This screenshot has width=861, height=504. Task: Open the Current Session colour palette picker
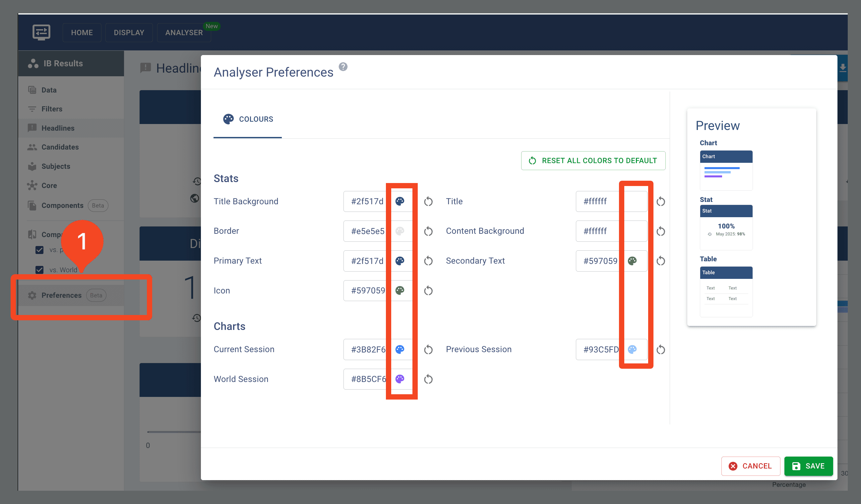[400, 349]
